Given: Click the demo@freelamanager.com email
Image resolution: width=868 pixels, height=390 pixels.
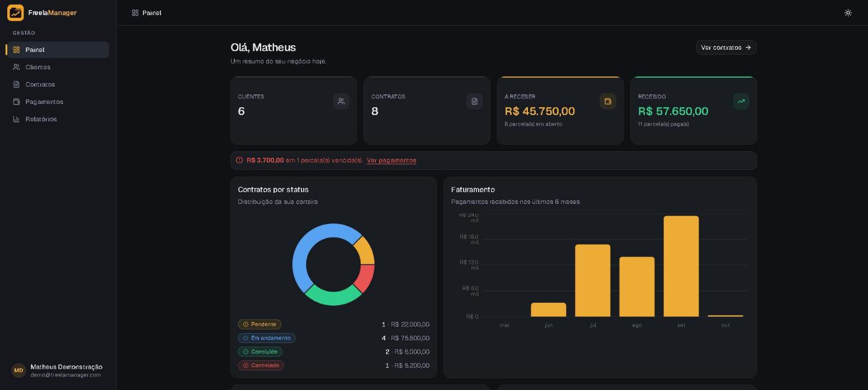Looking at the screenshot, I should [66, 375].
